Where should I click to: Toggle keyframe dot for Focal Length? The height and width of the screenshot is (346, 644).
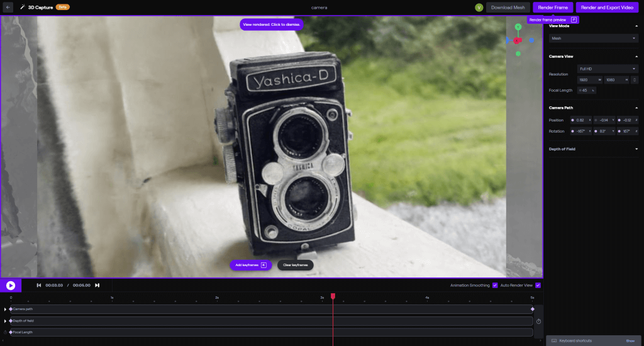[580, 91]
